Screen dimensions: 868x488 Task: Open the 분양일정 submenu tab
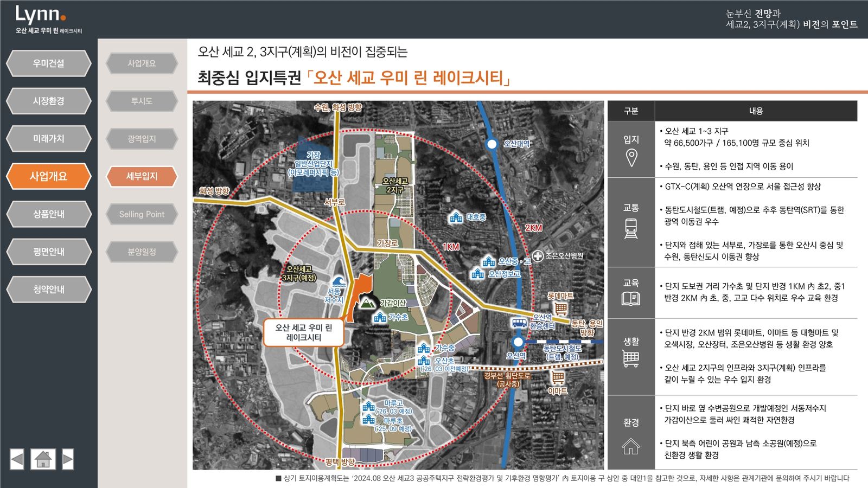pos(142,252)
